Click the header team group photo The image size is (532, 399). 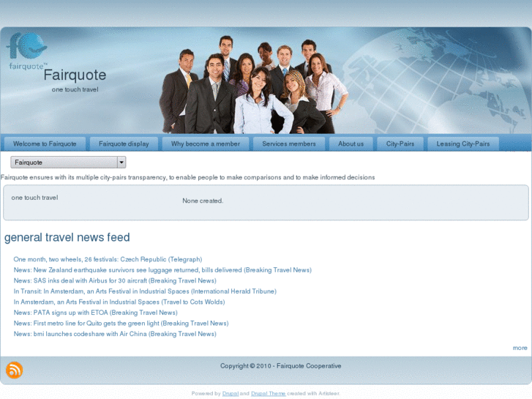point(254,84)
